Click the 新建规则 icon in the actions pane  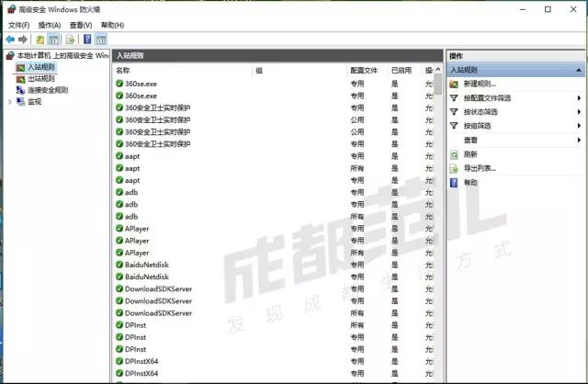click(454, 84)
